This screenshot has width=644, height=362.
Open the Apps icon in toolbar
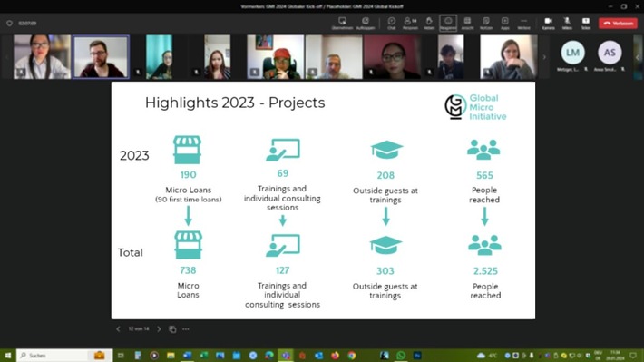pos(504,23)
